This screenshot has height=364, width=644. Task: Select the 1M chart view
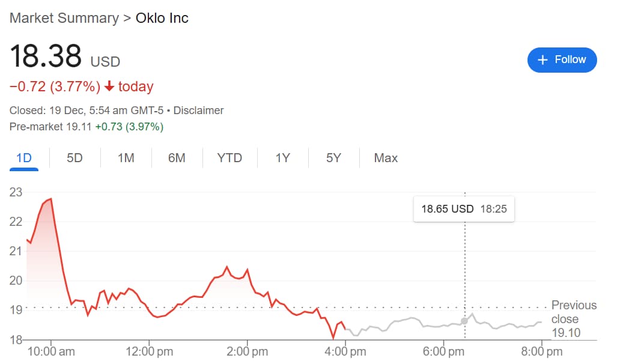tap(125, 158)
